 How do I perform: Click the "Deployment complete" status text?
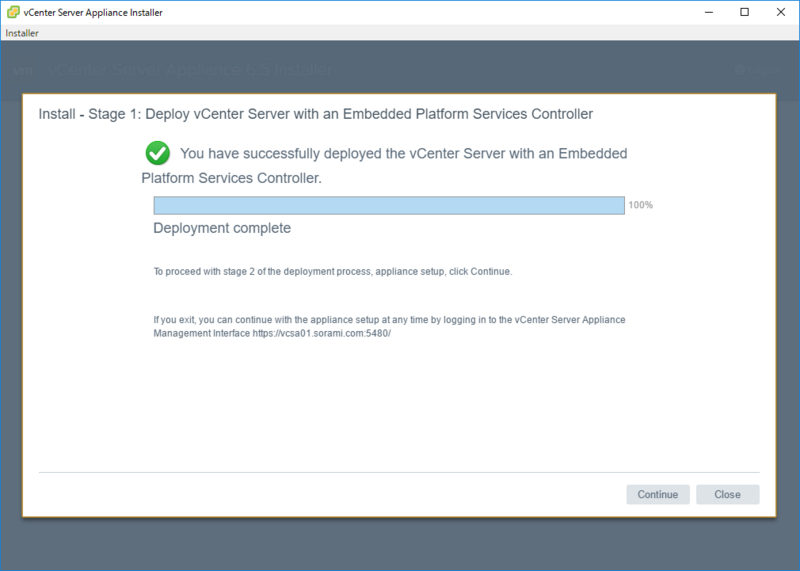coord(222,228)
